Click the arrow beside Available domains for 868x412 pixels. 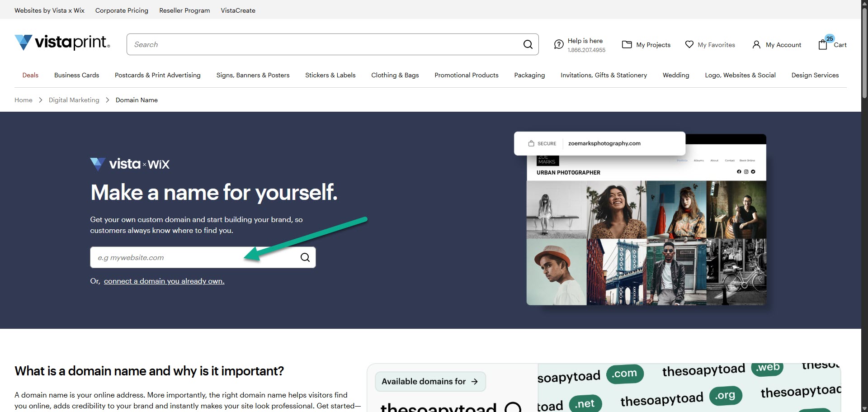click(x=474, y=382)
